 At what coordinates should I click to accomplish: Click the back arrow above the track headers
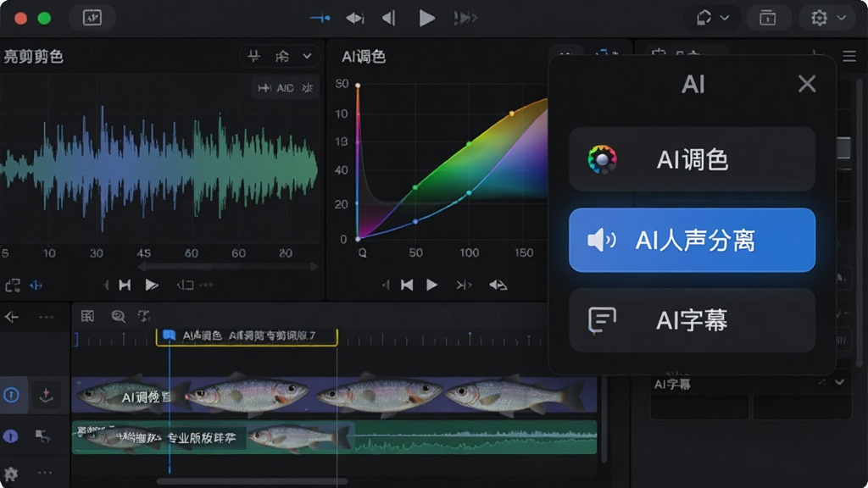point(12,317)
